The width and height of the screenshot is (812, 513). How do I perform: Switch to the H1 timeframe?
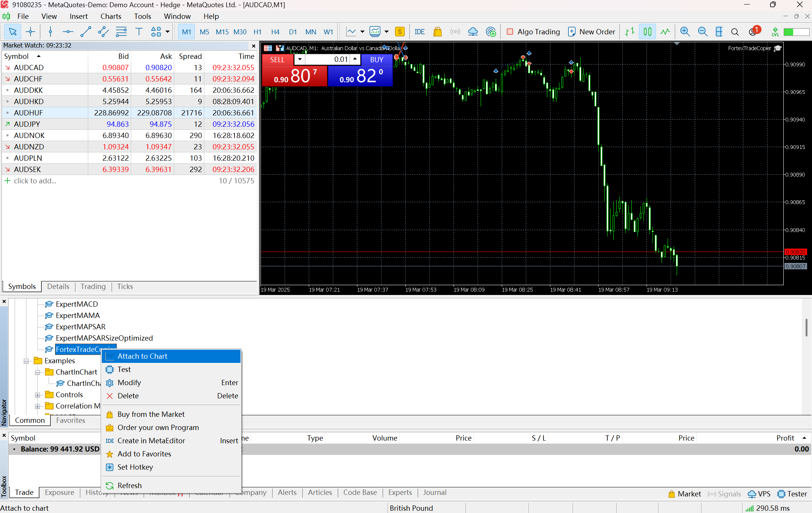tap(257, 32)
